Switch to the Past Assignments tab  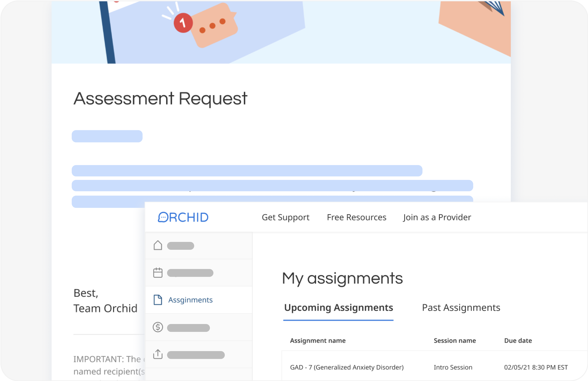tap(461, 308)
